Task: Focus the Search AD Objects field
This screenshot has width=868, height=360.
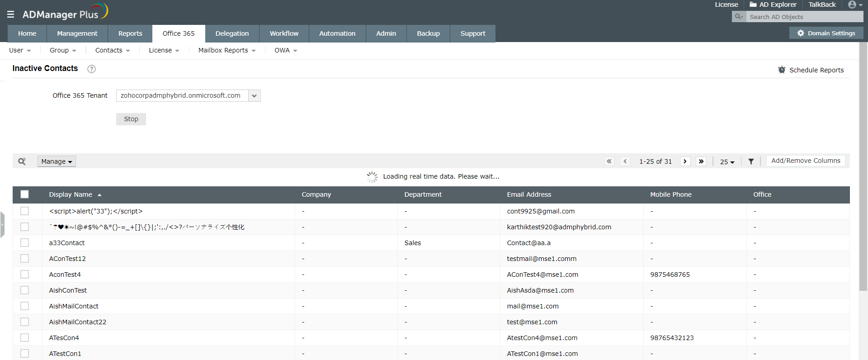Action: pyautogui.click(x=805, y=17)
